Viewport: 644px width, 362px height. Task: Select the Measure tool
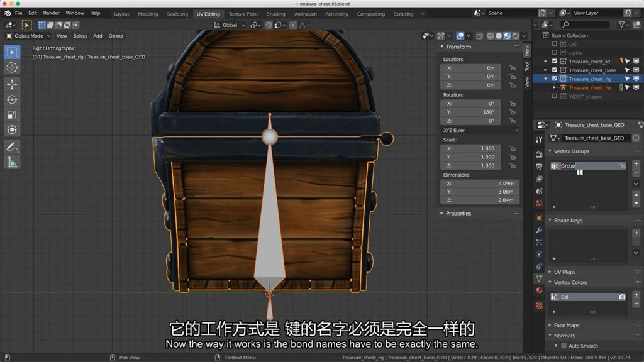tap(12, 163)
